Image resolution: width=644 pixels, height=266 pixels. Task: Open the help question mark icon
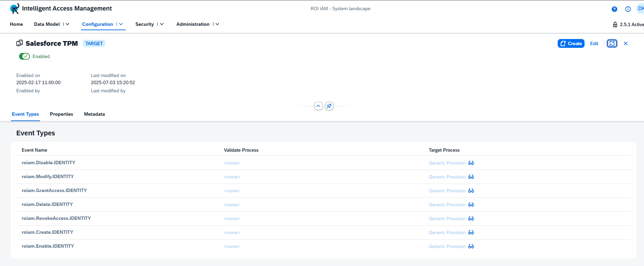tap(614, 9)
